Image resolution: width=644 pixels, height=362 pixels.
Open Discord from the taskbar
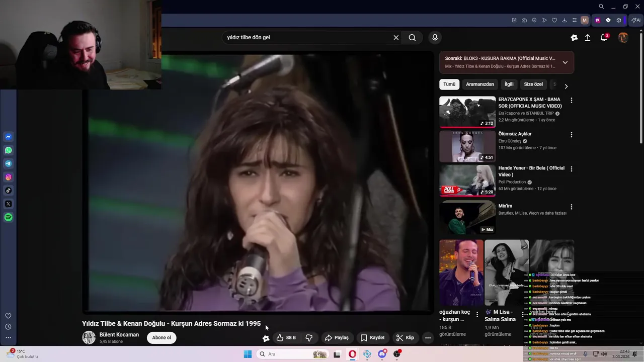[382, 354]
